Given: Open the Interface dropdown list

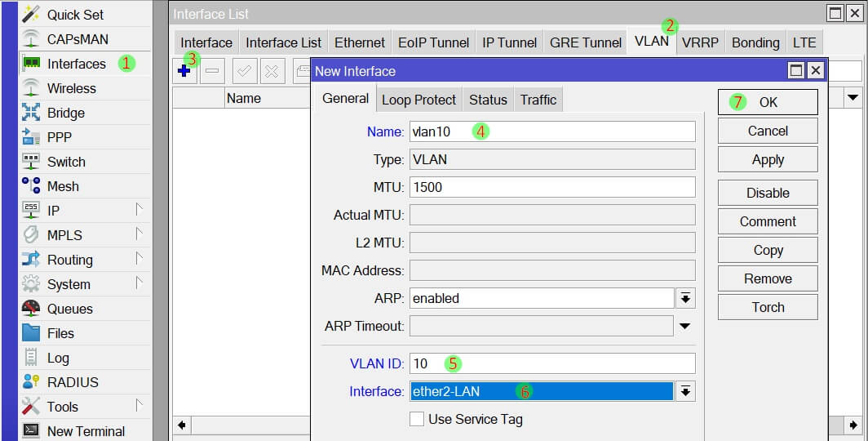Looking at the screenshot, I should (686, 391).
